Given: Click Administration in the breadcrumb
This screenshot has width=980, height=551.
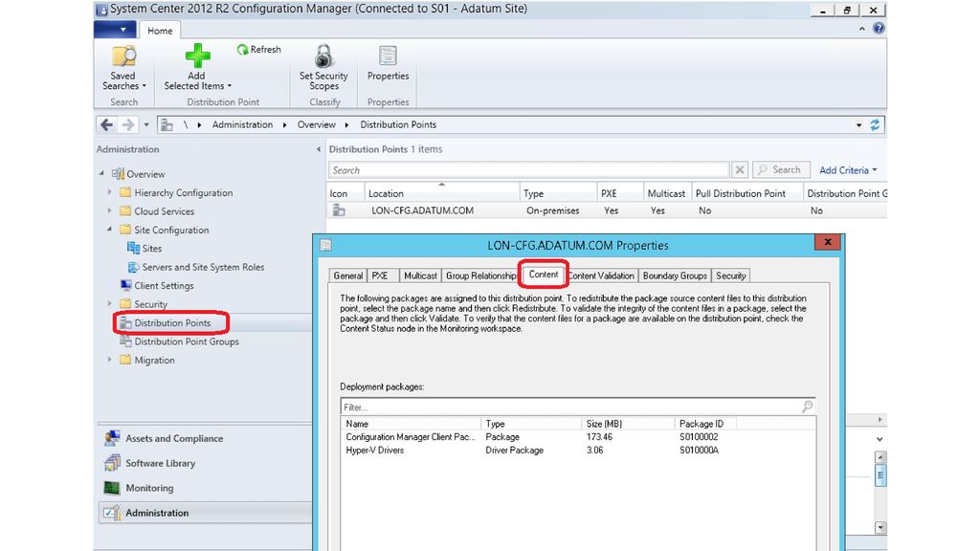Looking at the screenshot, I should click(242, 125).
